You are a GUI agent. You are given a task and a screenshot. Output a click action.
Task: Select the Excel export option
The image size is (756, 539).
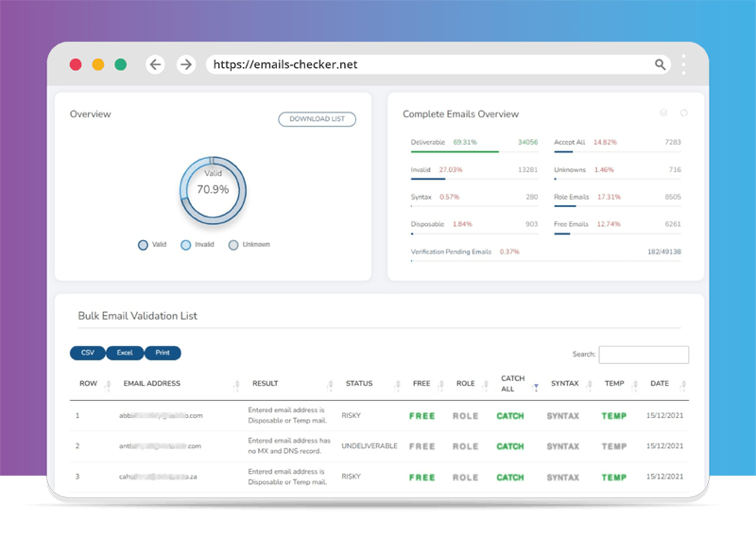point(125,353)
